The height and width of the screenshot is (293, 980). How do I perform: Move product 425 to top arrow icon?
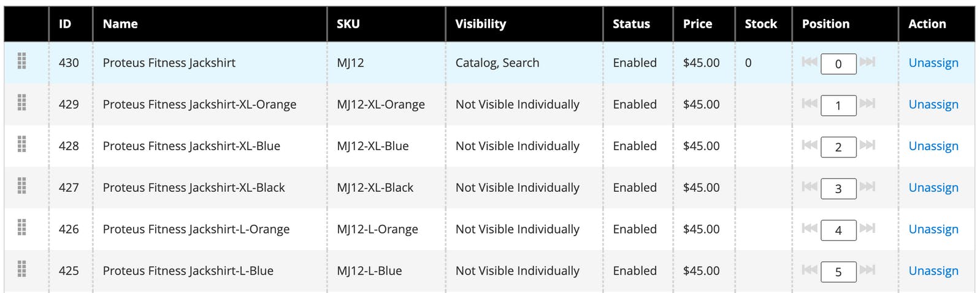tap(810, 270)
